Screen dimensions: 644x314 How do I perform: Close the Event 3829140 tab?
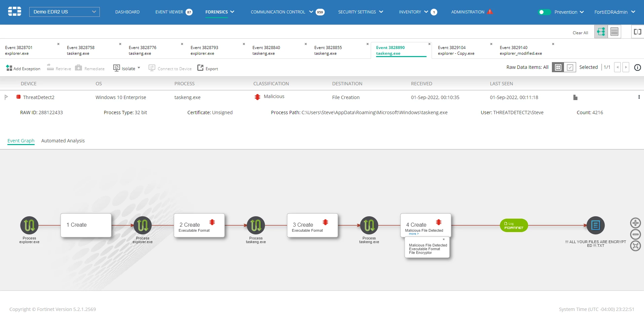tap(553, 44)
